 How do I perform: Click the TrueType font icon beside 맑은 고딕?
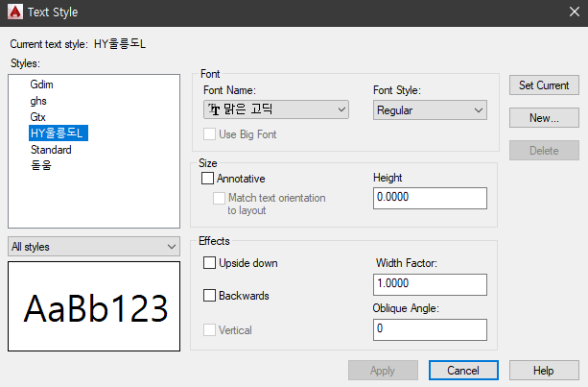214,109
